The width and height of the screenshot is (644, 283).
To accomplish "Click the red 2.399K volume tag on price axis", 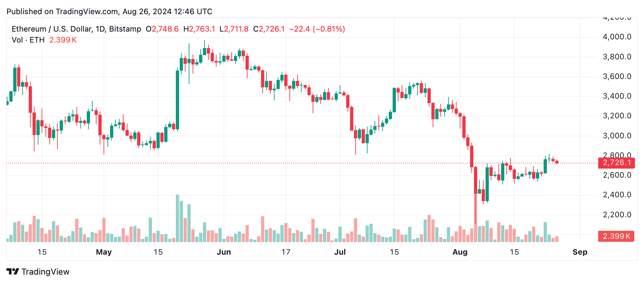I will (x=616, y=236).
